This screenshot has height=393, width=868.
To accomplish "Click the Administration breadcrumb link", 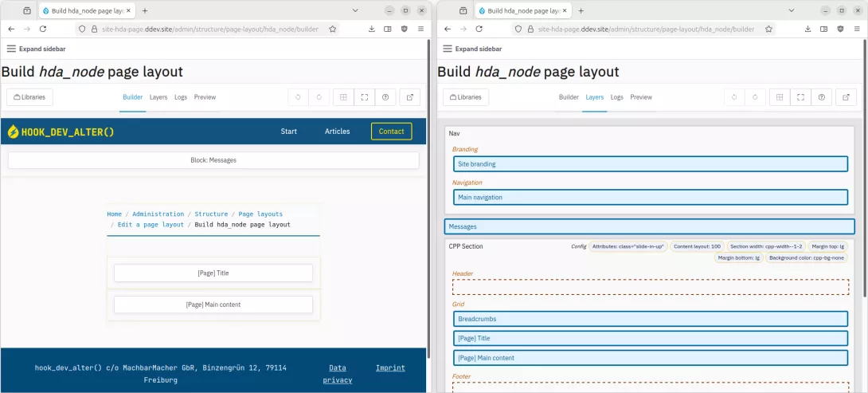I will coord(158,214).
